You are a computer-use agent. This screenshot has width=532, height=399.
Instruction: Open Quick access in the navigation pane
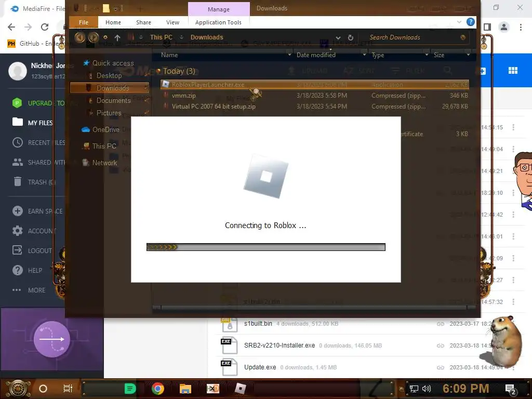point(113,63)
